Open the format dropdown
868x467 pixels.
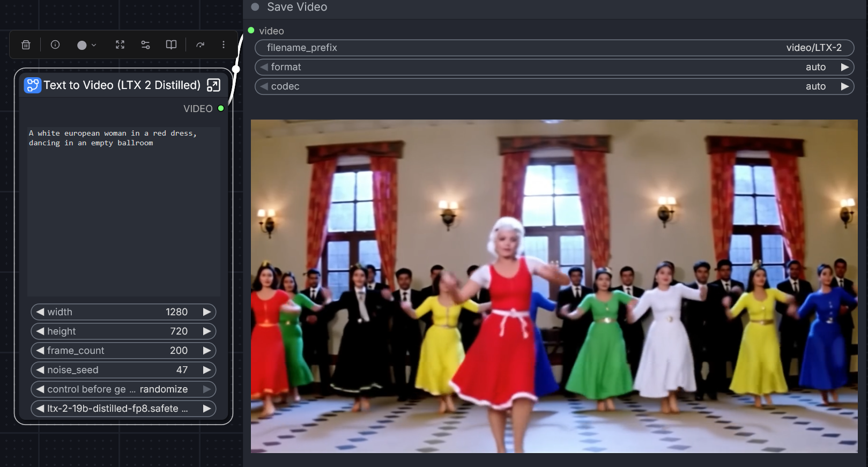[554, 67]
